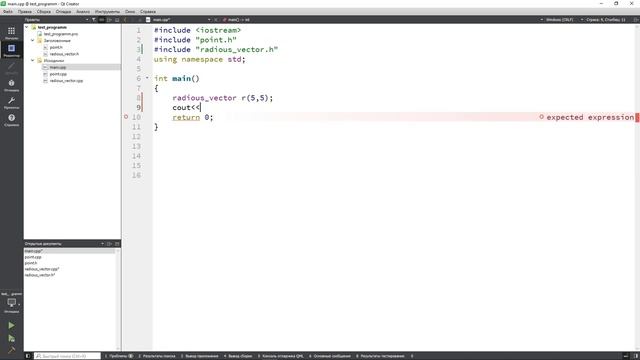Open the Help menu in the menu bar
The height and width of the screenshot is (360, 640).
pos(148,11)
